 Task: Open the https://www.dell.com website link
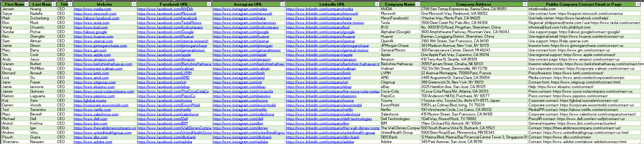pyautogui.click(x=90, y=119)
